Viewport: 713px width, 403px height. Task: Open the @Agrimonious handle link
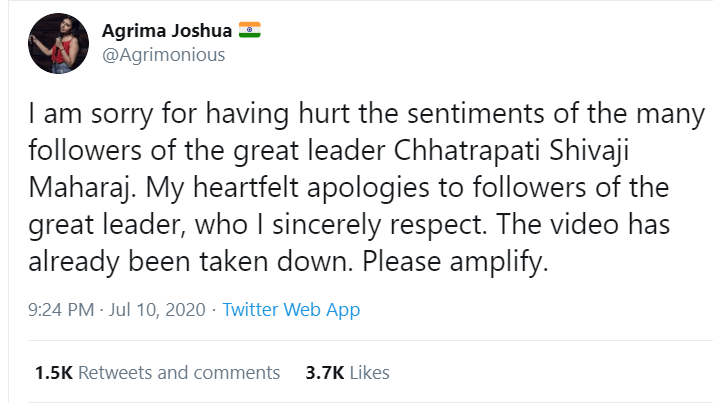(x=163, y=55)
